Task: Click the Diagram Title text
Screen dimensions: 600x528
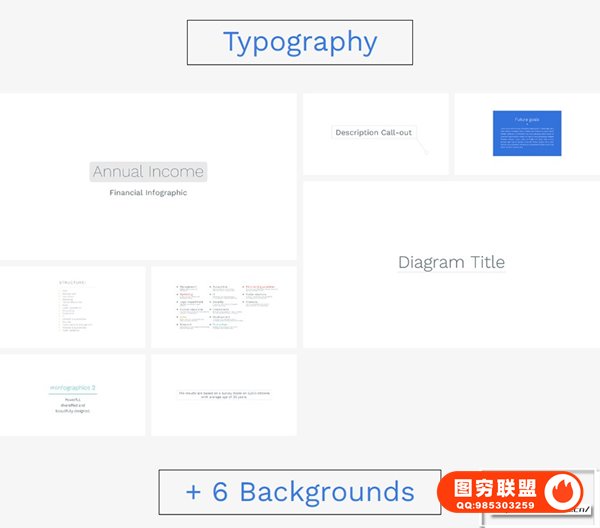Action: (451, 263)
